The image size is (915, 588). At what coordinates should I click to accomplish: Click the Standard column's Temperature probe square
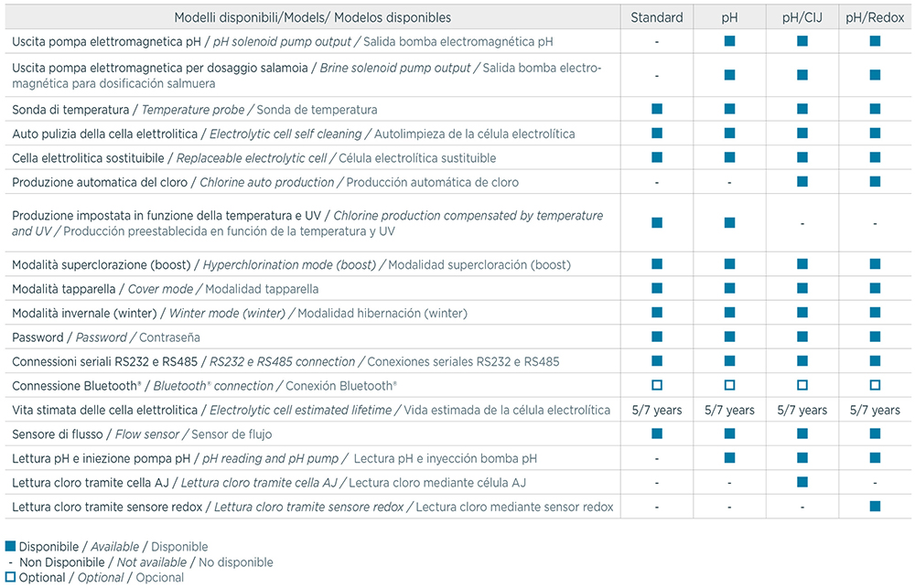(x=656, y=109)
